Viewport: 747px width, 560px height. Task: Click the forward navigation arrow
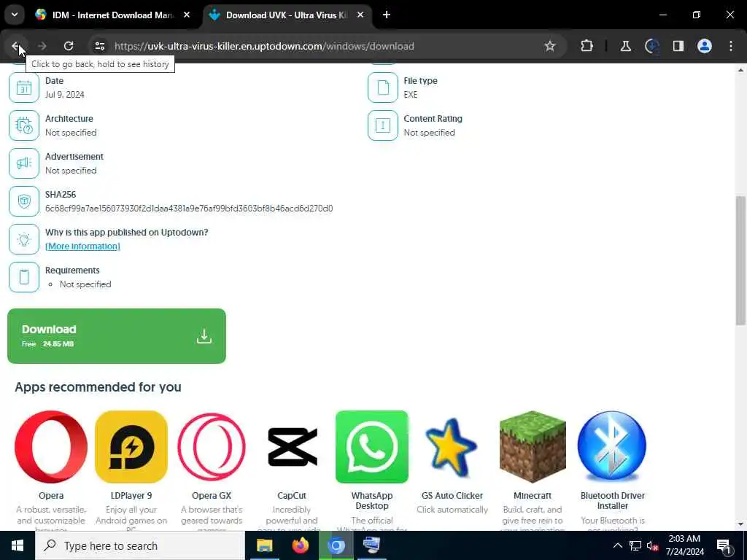[x=42, y=46]
